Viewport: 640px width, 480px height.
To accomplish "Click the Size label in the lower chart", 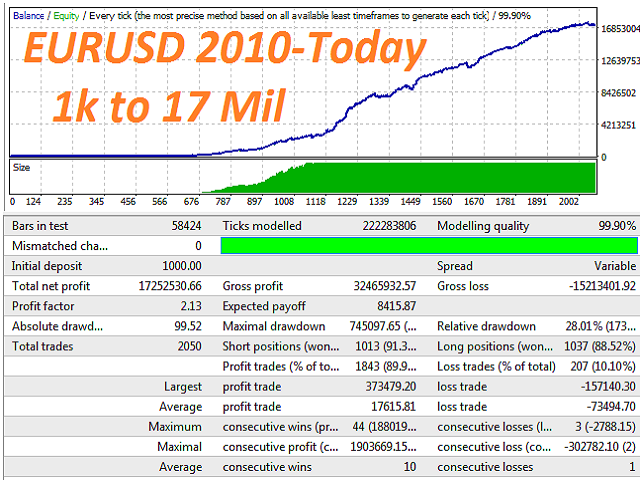I will click(x=22, y=168).
